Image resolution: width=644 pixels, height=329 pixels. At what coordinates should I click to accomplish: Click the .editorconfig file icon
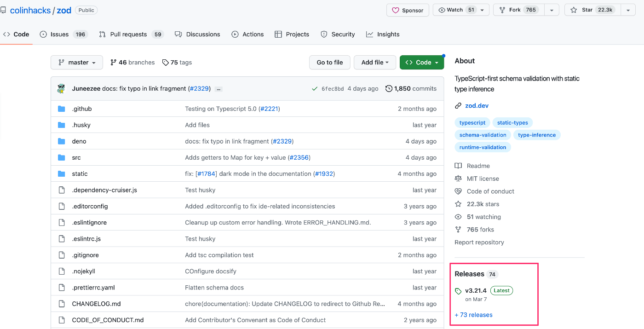point(62,206)
